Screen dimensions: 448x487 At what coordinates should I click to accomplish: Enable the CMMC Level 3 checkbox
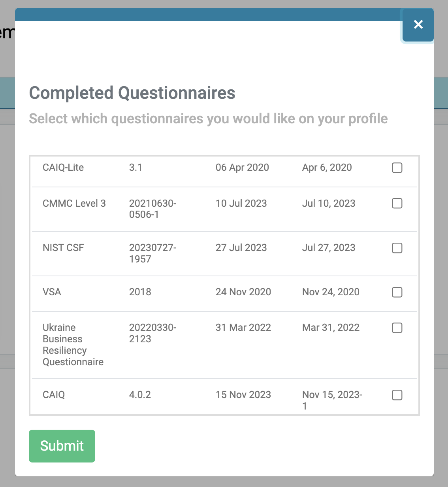point(397,203)
